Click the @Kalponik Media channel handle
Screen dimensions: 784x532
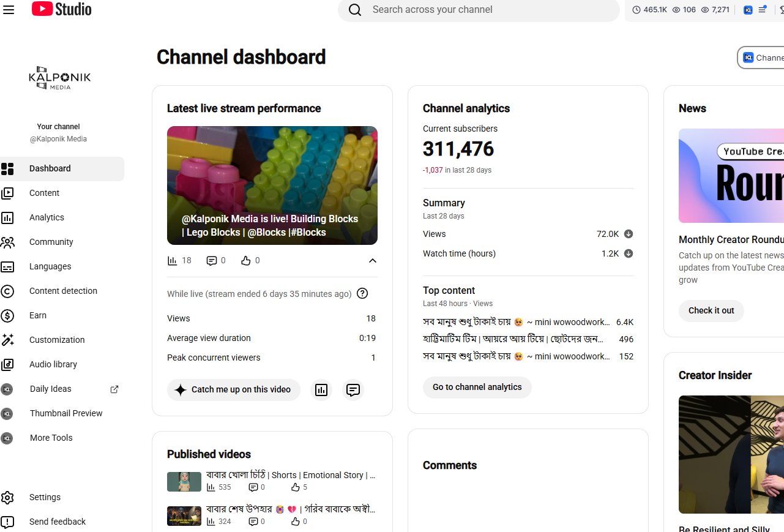tap(59, 139)
